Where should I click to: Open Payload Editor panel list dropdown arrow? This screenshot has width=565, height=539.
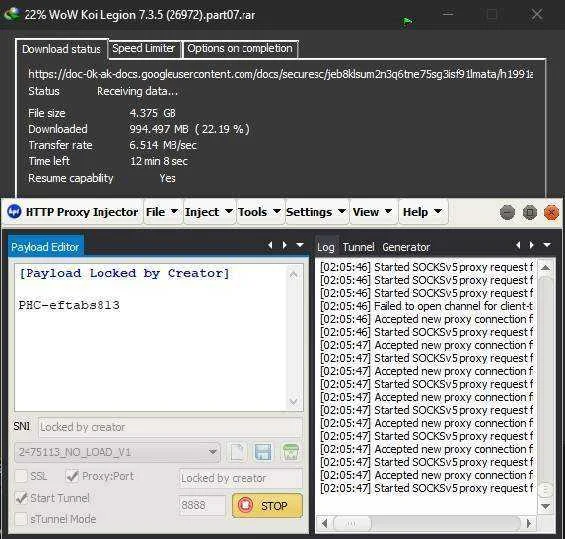pos(300,245)
